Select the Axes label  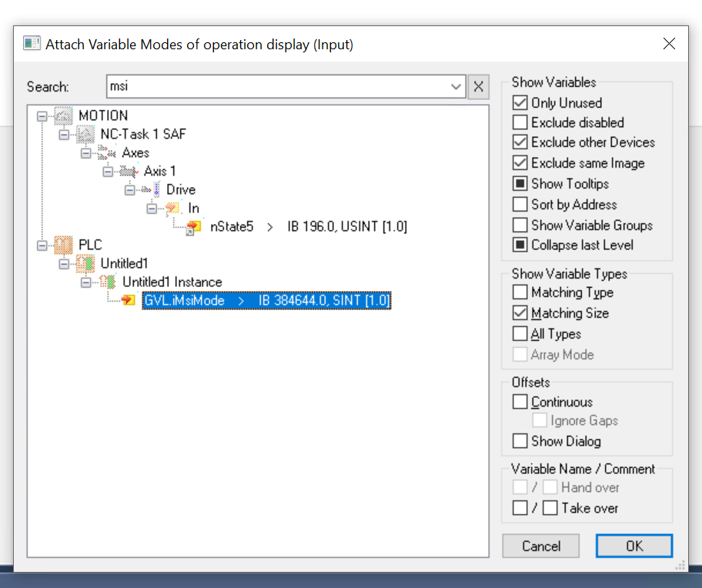pos(135,153)
